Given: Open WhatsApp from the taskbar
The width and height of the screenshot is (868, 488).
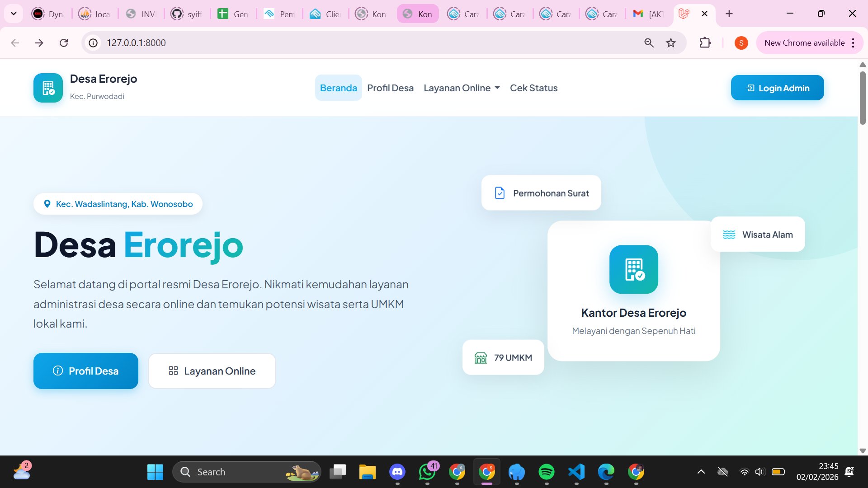Looking at the screenshot, I should point(427,472).
